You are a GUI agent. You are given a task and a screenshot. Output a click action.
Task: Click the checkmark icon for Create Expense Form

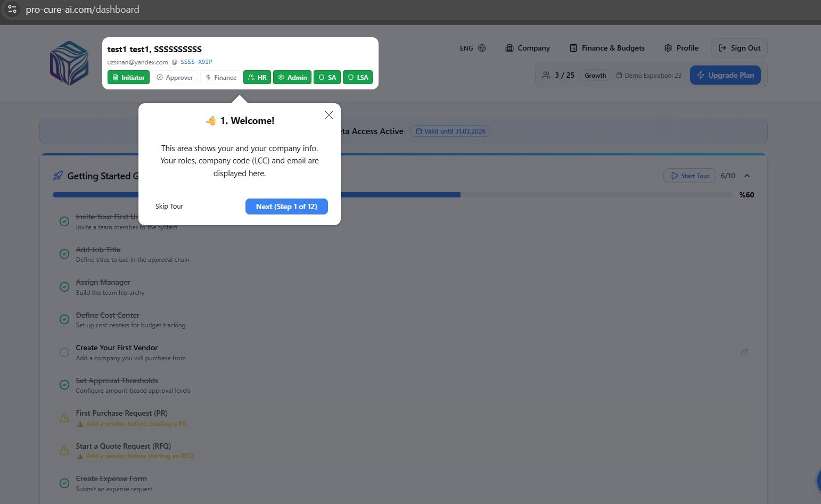click(64, 483)
